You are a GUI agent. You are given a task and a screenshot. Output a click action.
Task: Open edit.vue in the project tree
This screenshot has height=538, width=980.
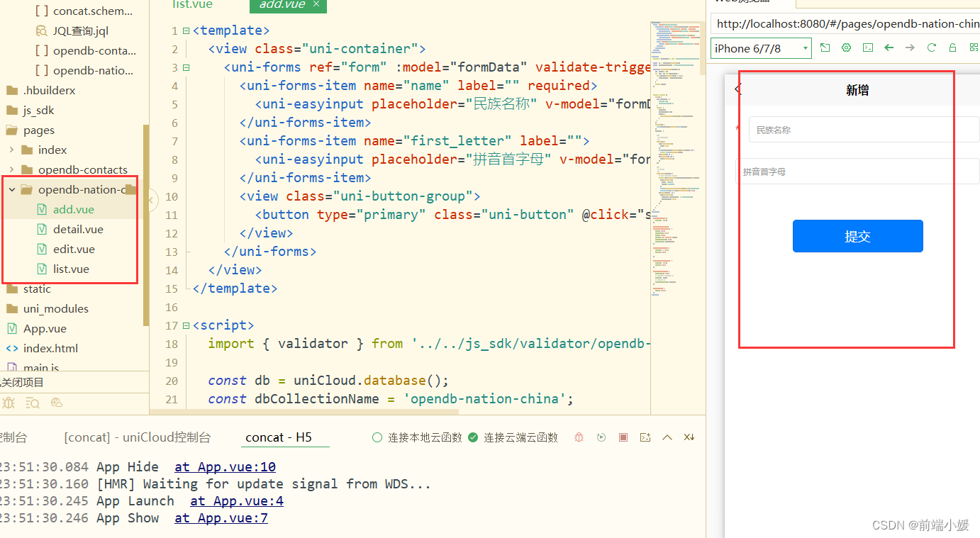[74, 249]
